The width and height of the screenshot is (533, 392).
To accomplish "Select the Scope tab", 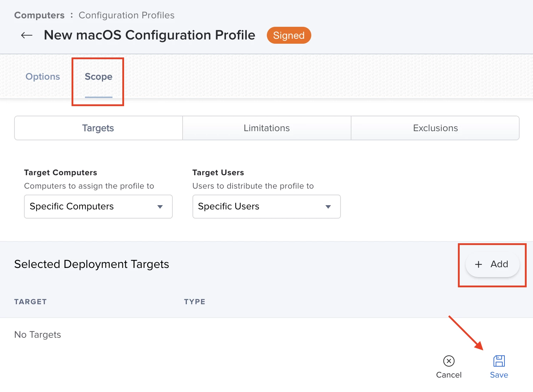I will click(98, 76).
